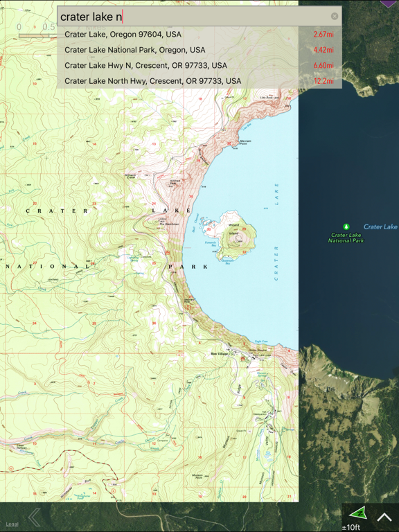Viewport: 399px width, 532px height.
Task: Tap the ±10ft GPS accuracy readout
Action: tap(351, 527)
